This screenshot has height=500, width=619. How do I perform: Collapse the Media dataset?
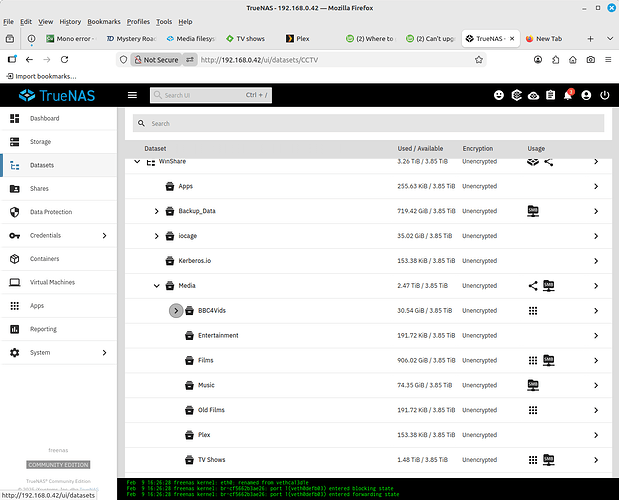pos(157,286)
